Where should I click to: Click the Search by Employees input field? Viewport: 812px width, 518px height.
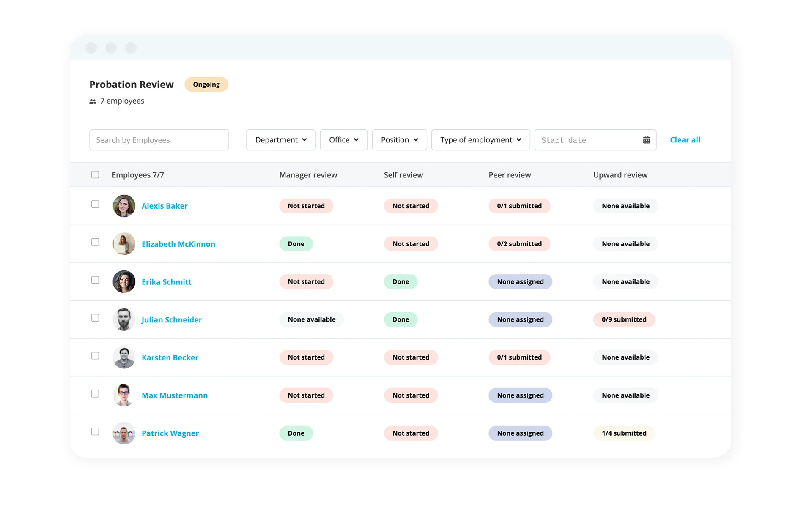(160, 139)
